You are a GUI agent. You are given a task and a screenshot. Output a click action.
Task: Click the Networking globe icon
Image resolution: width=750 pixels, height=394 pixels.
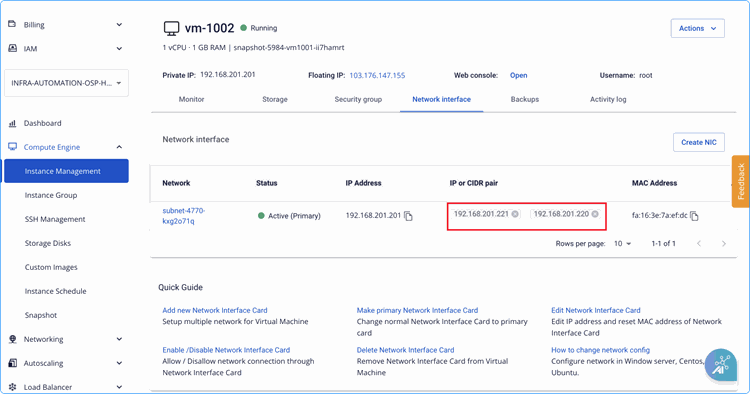[12, 339]
